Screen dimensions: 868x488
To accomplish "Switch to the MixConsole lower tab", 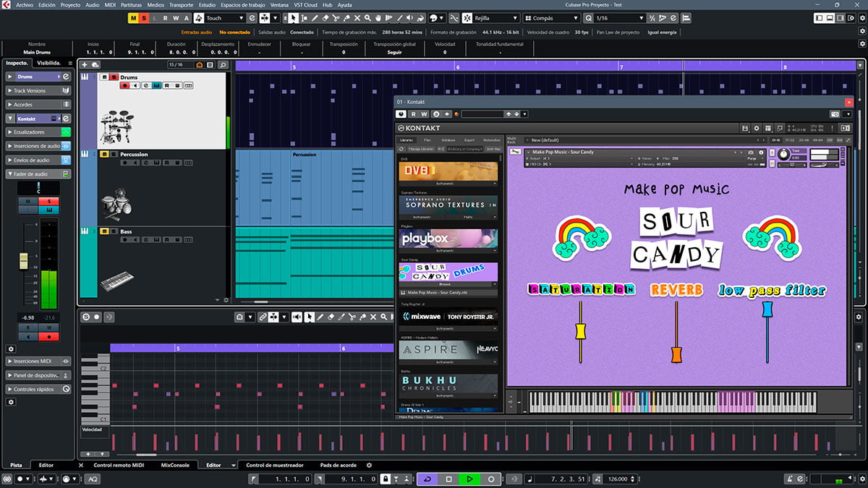I will coord(175,466).
